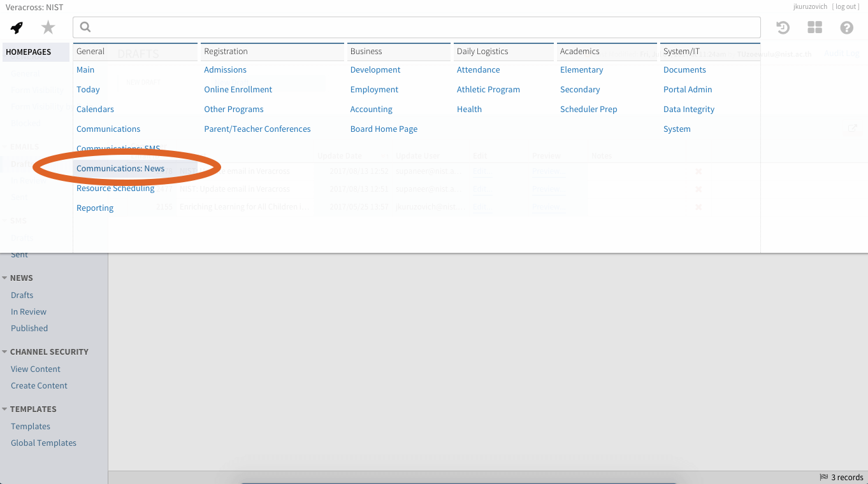868x484 pixels.
Task: Click the rocket launch icon
Action: (17, 27)
